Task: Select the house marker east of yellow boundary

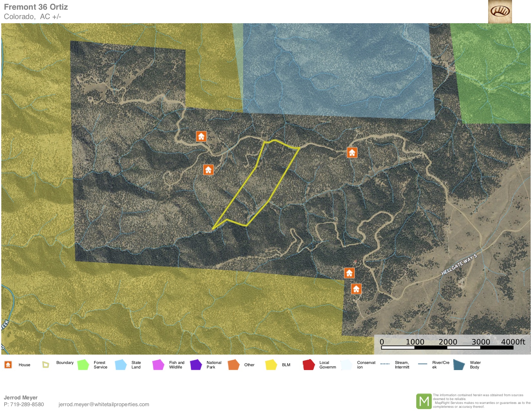Action: pyautogui.click(x=352, y=152)
